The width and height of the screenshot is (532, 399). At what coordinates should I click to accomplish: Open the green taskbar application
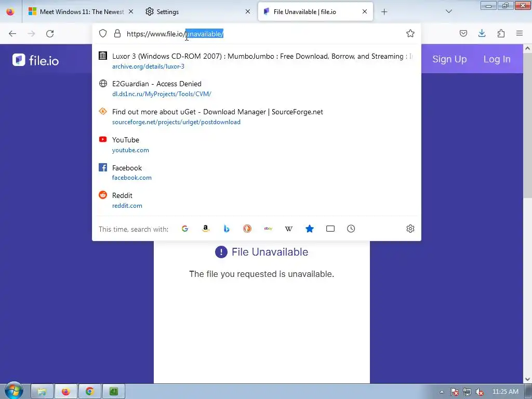[114, 392]
